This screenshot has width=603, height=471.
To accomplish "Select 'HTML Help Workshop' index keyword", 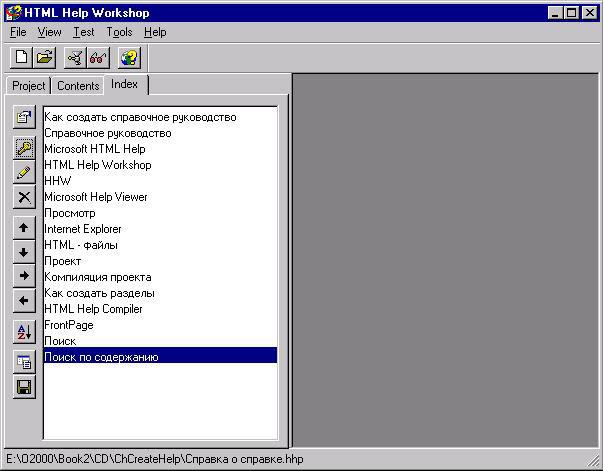I will pos(160,165).
